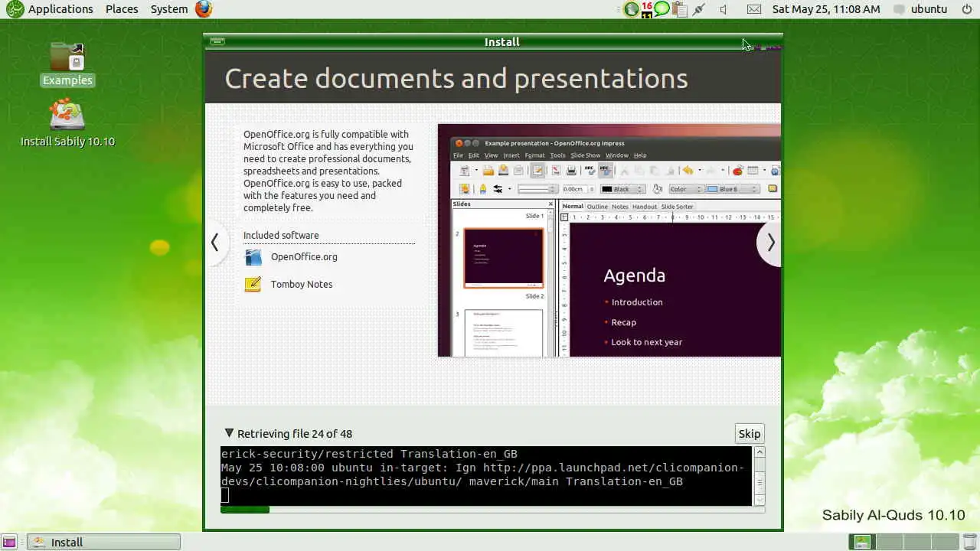Click the installation progress bar
The height and width of the screenshot is (551, 980).
pos(492,510)
